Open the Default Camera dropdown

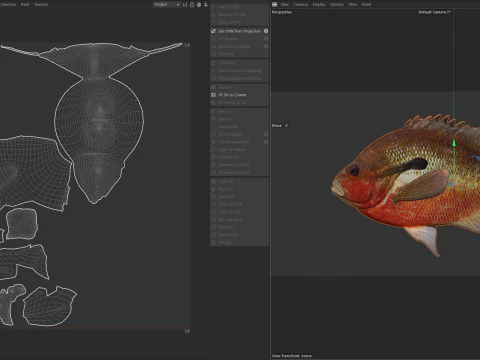(x=434, y=12)
